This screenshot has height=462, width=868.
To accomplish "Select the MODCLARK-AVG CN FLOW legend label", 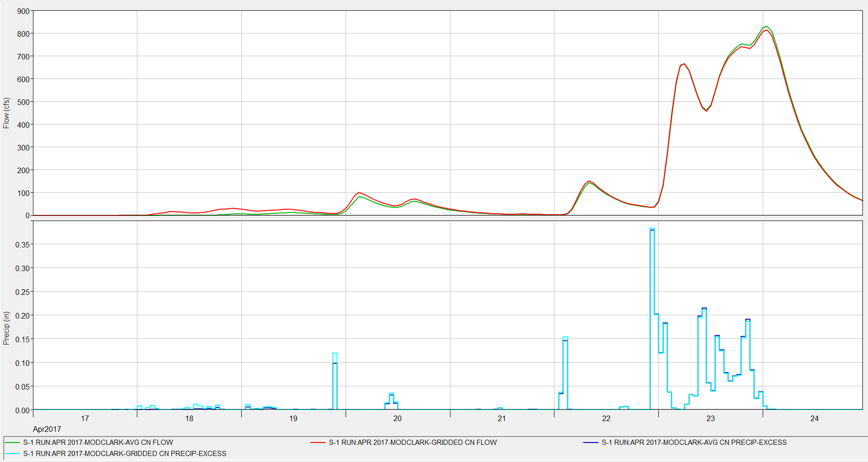I will click(98, 442).
